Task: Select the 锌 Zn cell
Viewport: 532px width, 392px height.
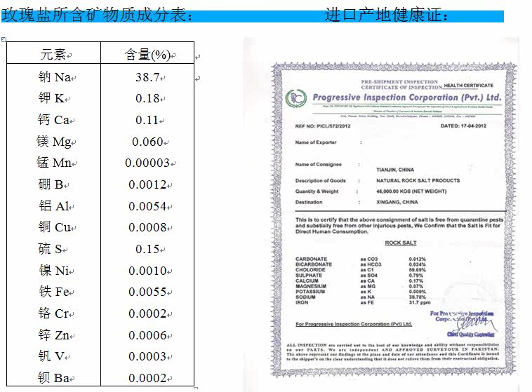Action: tap(54, 335)
